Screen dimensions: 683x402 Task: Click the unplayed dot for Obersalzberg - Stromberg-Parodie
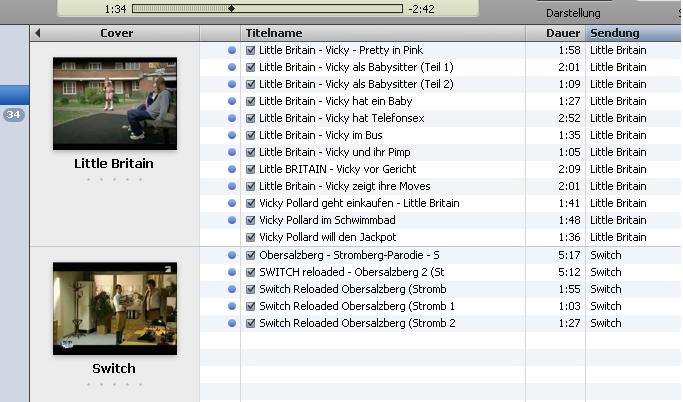tap(232, 255)
